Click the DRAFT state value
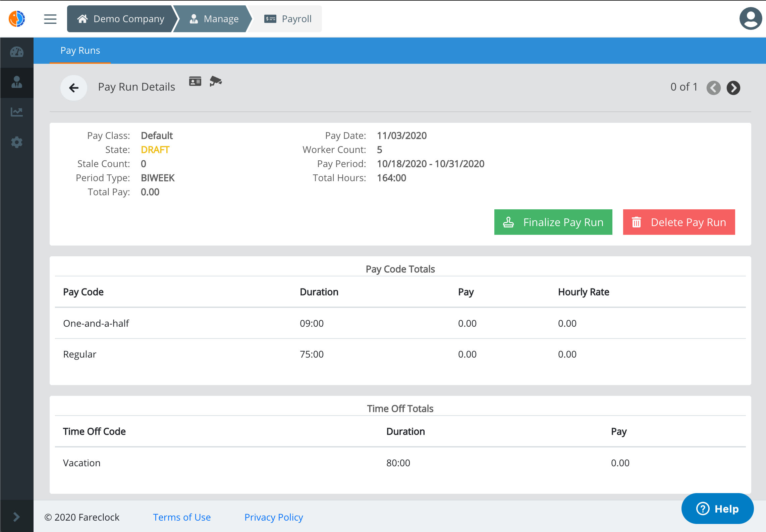The width and height of the screenshot is (766, 532). [155, 150]
